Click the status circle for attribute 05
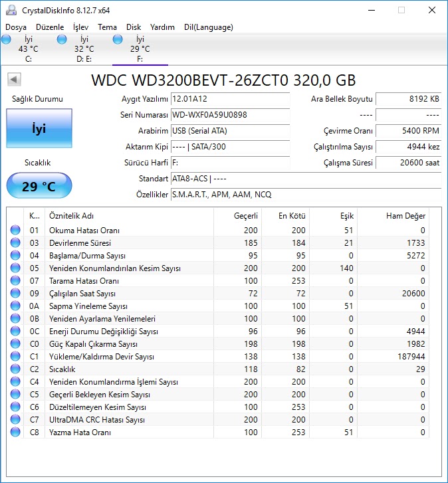The image size is (448, 483). tap(15, 268)
